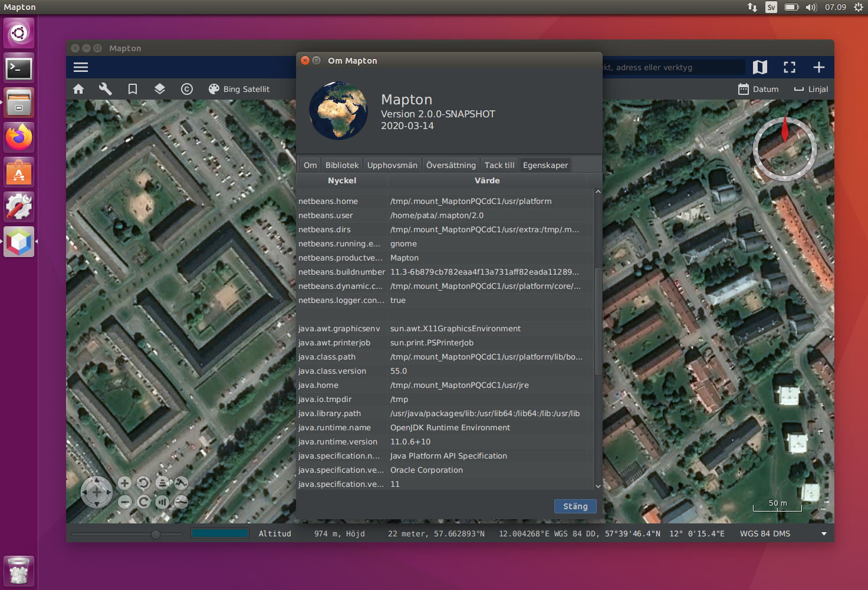
Task: Rotate the map counterclockwise
Action: 143,483
